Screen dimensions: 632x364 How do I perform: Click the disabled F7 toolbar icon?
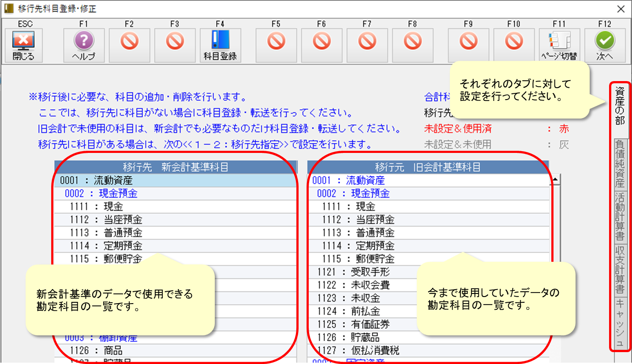point(367,45)
